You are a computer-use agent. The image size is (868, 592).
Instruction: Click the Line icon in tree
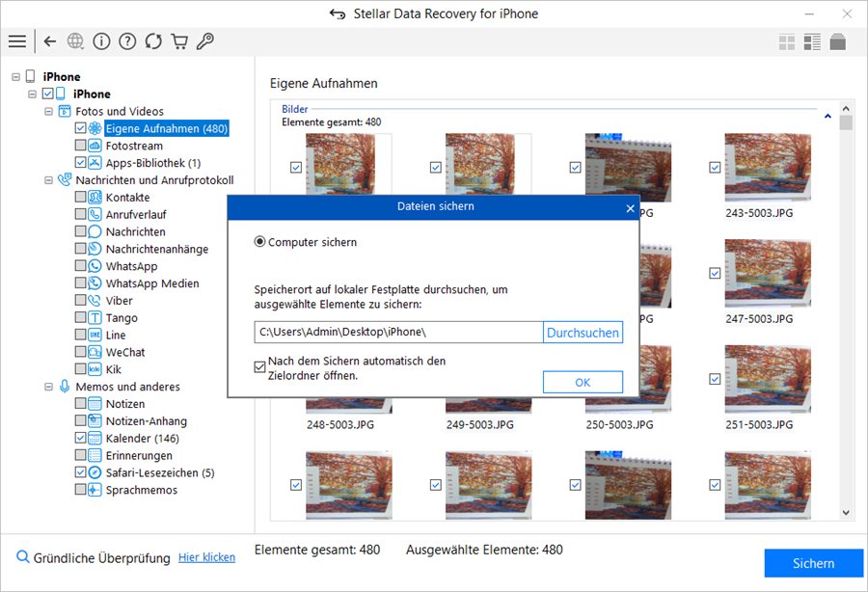pos(95,335)
